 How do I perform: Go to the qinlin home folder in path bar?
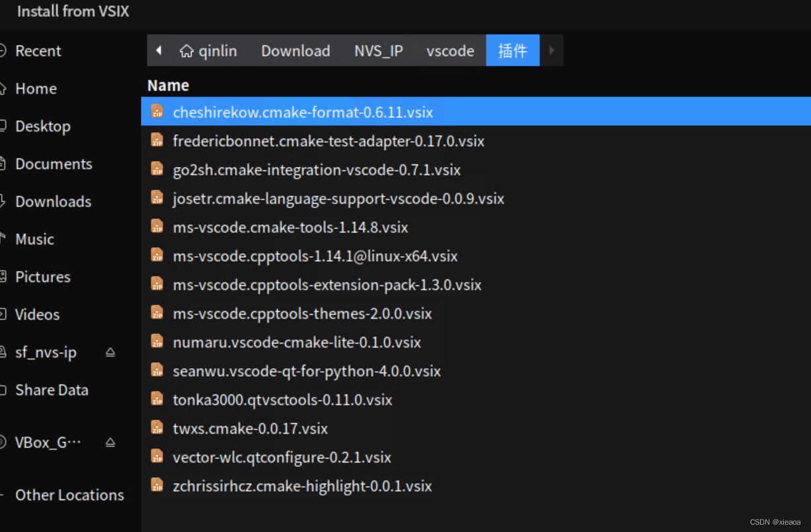(208, 51)
